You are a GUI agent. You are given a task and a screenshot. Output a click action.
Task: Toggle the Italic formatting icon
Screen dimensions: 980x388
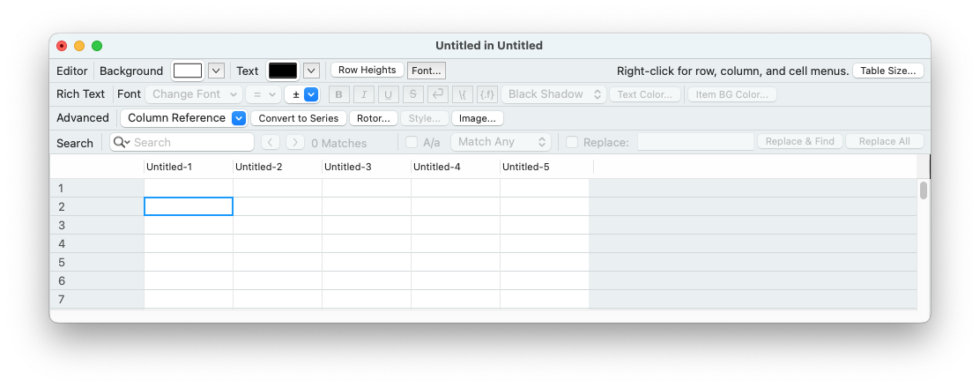[364, 94]
